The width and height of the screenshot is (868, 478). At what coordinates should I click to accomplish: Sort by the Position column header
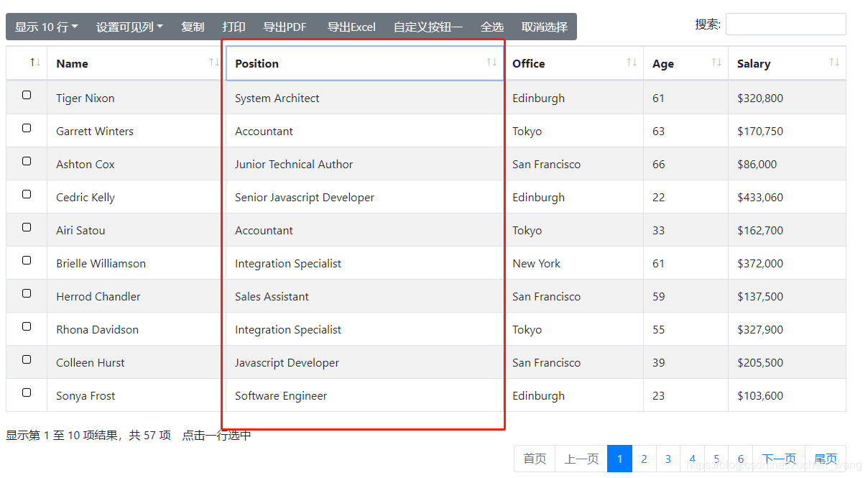coord(257,63)
